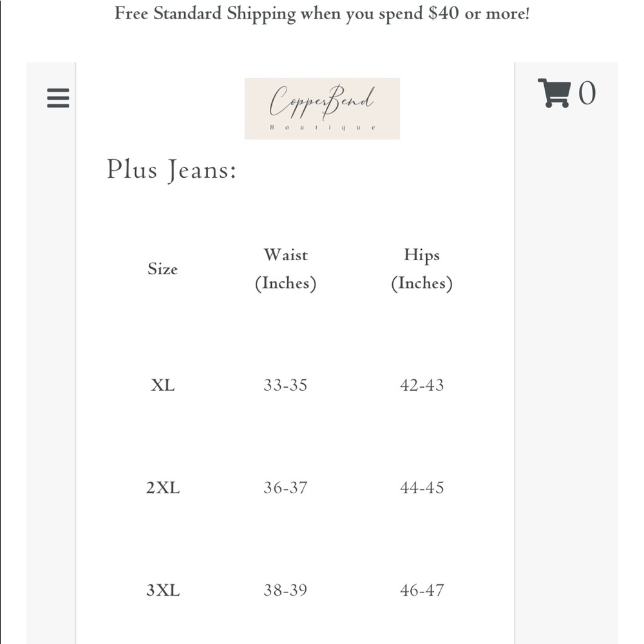The image size is (644, 644).
Task: Select the Plus Jeans heading
Action: click(171, 169)
